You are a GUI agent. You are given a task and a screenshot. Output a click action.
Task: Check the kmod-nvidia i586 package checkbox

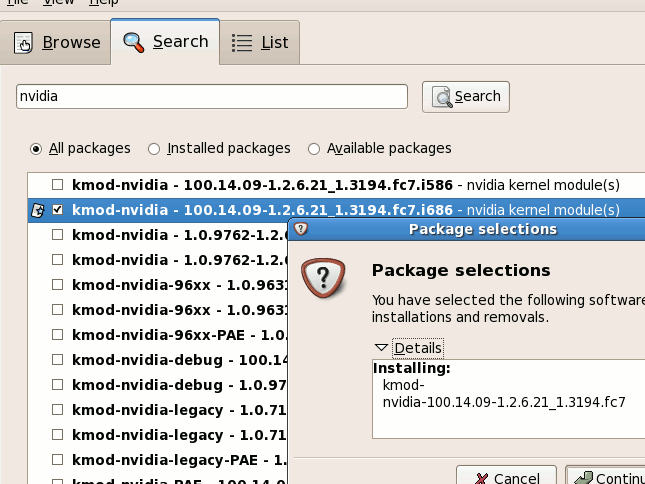click(58, 185)
